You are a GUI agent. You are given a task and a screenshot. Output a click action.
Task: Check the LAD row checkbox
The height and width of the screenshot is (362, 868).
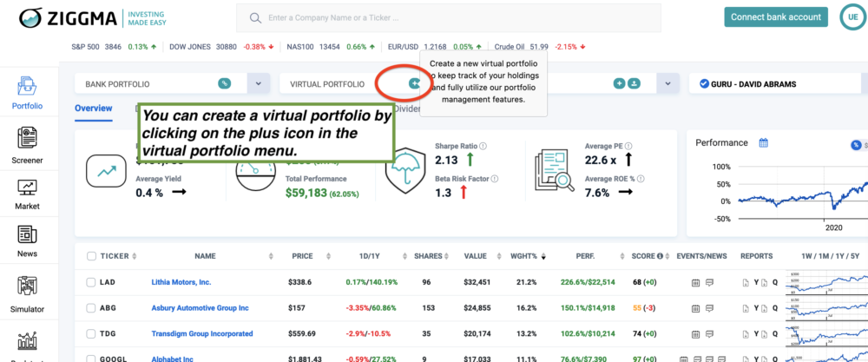tap(91, 282)
